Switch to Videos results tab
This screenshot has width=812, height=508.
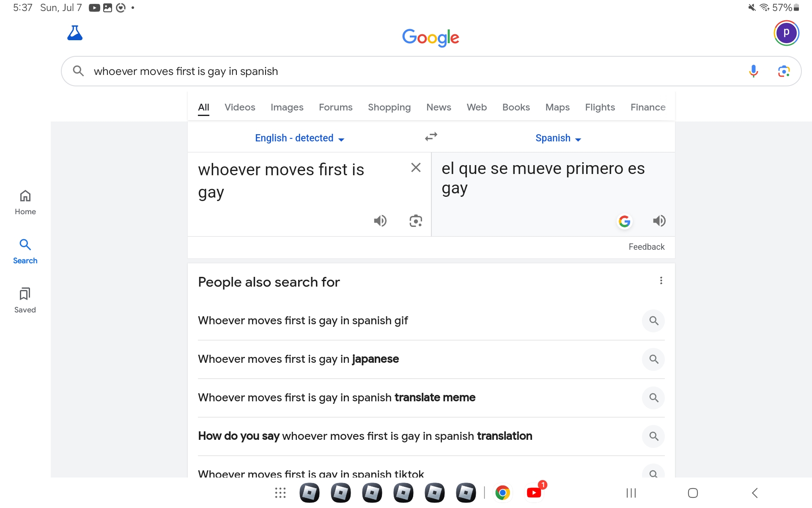click(240, 108)
